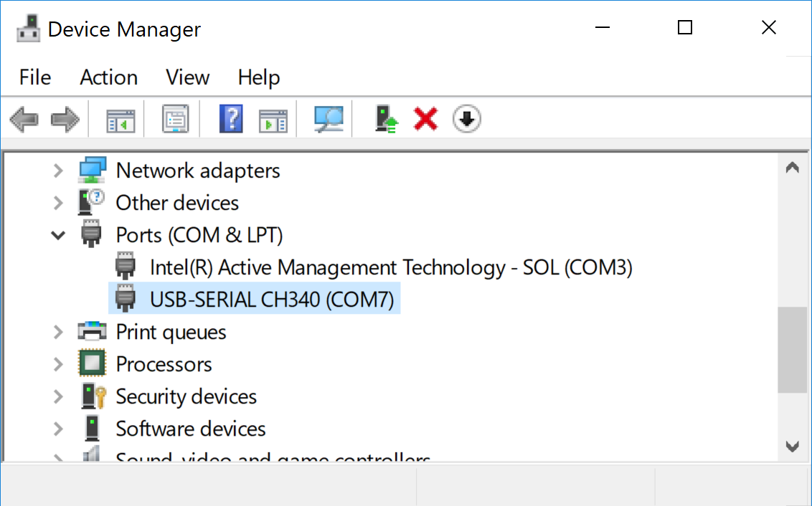Open Properties via the toolbar icon

point(175,119)
